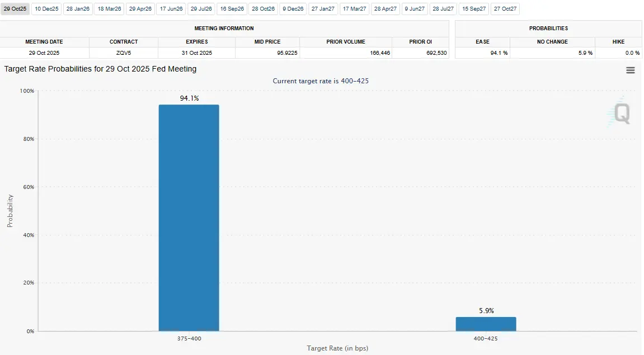Click the 94.1% bar data label

(x=189, y=98)
